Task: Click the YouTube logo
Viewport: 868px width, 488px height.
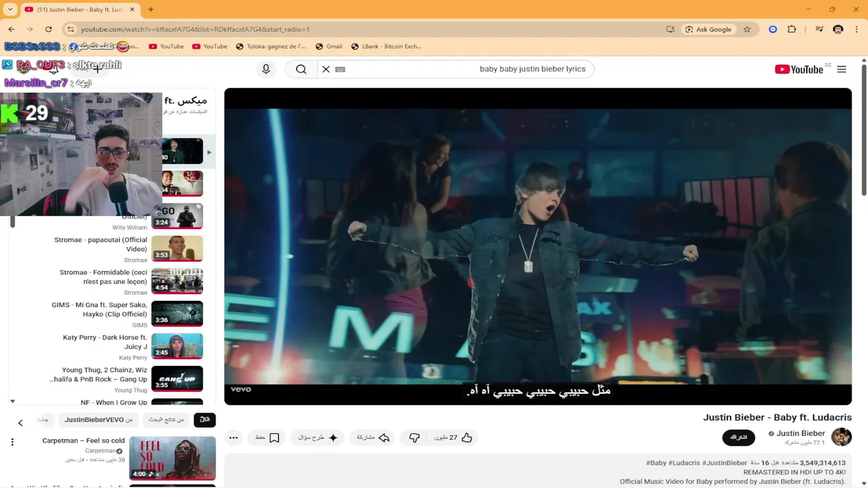Action: pyautogui.click(x=799, y=69)
